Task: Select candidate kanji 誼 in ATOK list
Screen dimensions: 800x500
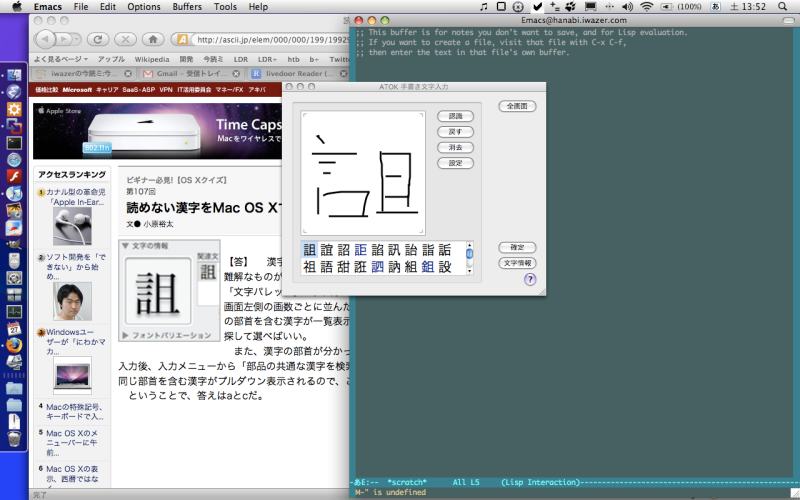Action: (x=327, y=250)
